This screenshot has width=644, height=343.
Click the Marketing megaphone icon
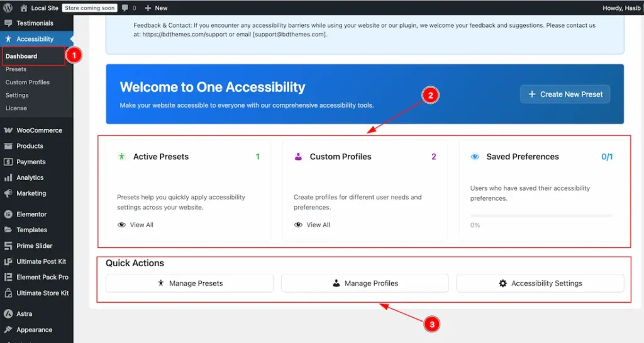pos(8,193)
